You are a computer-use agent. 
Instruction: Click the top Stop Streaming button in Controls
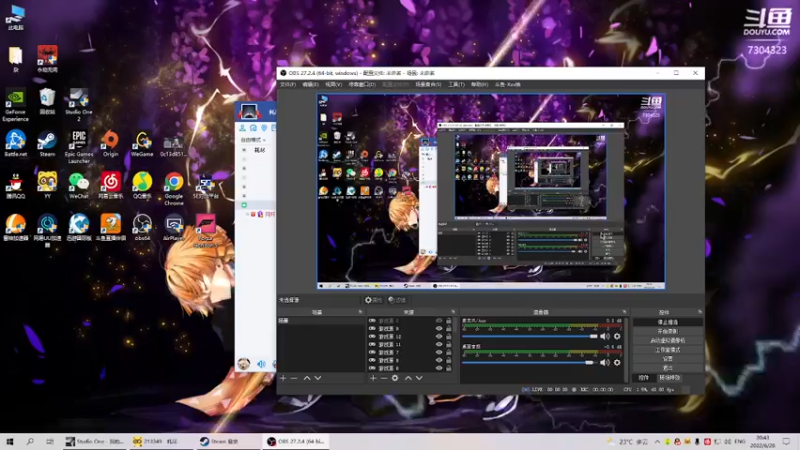click(668, 322)
